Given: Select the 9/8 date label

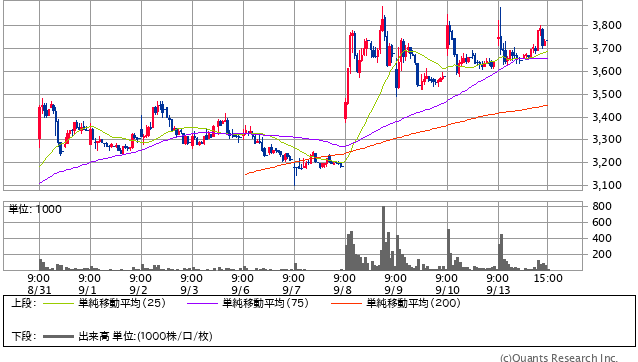Looking at the screenshot, I should pos(344,290).
